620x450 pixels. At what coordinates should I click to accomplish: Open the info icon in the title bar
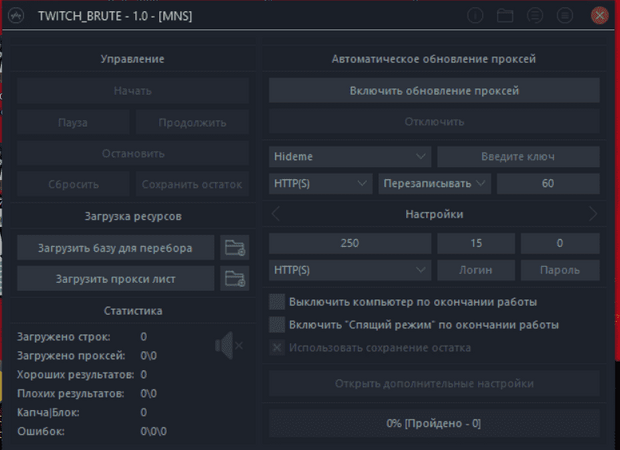point(475,16)
